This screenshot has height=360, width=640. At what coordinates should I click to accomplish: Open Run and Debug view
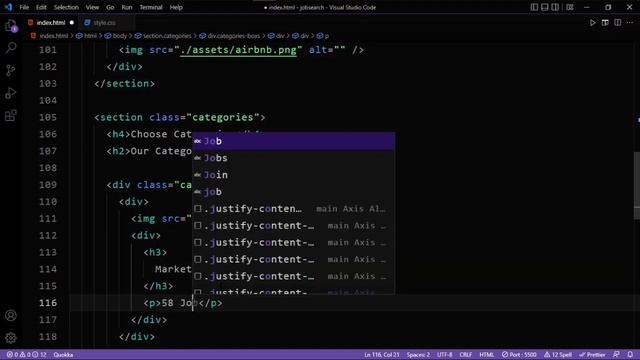click(11, 93)
